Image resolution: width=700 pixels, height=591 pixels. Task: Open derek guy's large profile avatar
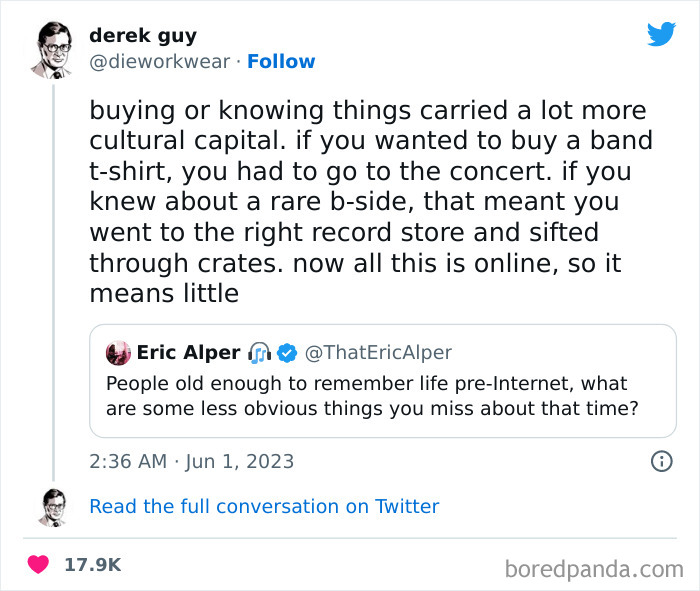(x=52, y=49)
